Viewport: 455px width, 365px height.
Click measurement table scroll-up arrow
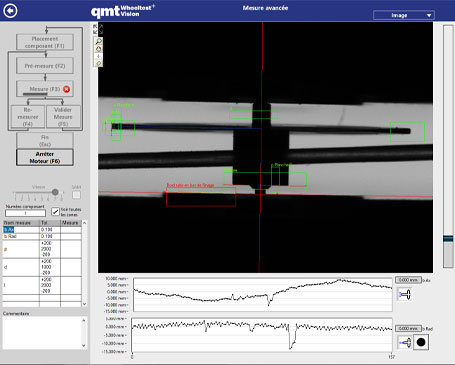[x=84, y=223]
